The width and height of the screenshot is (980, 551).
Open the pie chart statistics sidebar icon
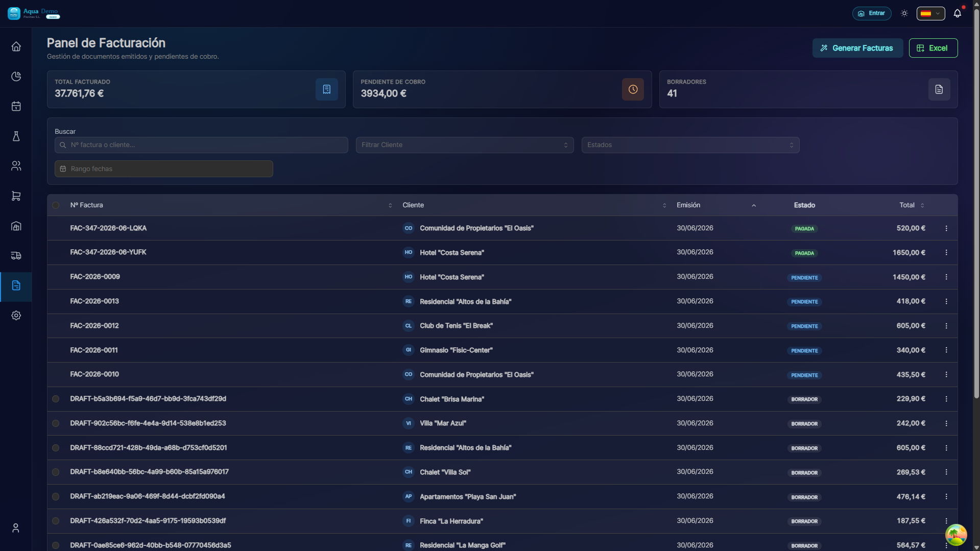pyautogui.click(x=16, y=77)
